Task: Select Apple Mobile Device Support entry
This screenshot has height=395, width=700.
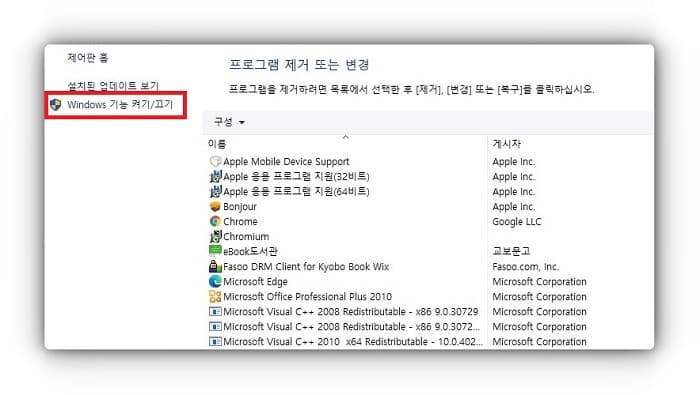Action: click(x=286, y=162)
